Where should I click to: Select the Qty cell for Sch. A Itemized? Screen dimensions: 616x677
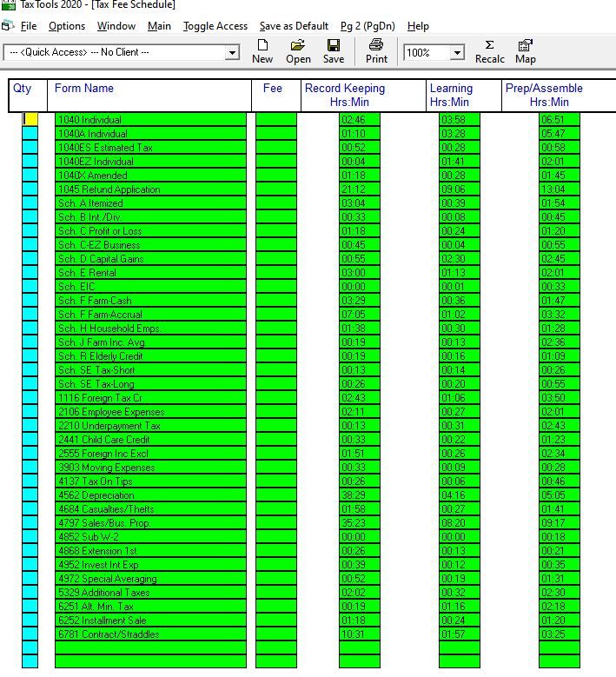click(x=30, y=203)
